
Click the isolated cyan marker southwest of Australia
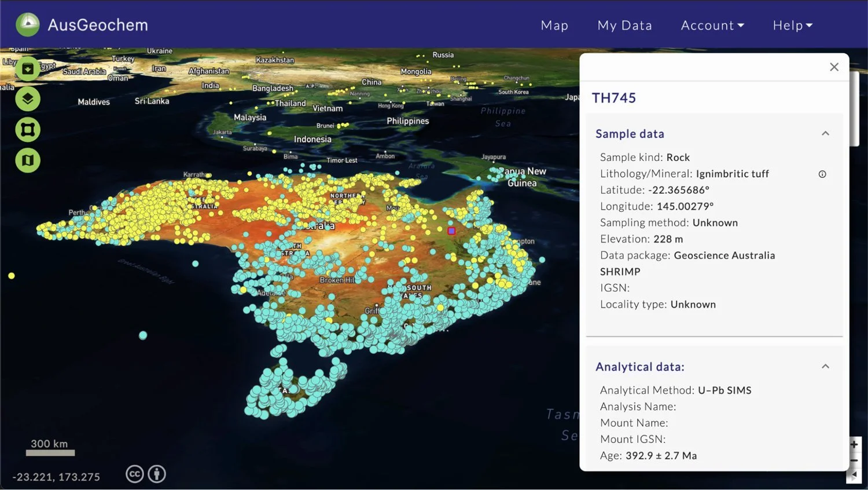(143, 335)
